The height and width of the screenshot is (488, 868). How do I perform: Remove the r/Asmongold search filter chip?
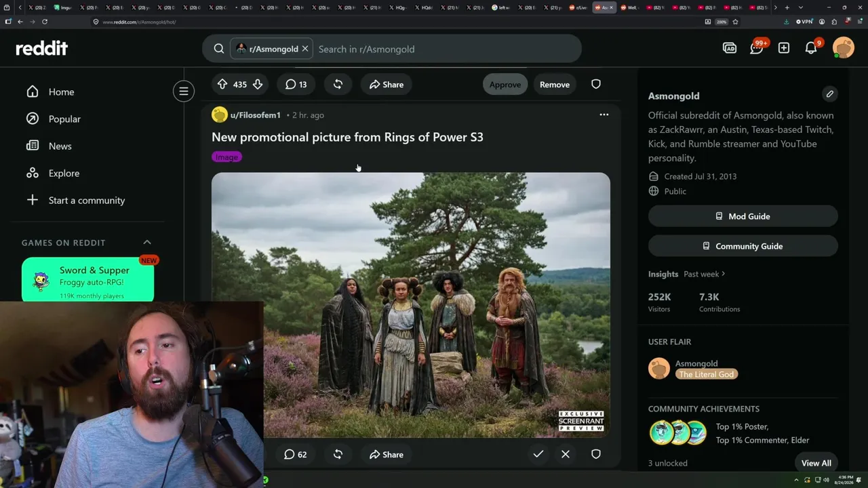[x=305, y=49]
